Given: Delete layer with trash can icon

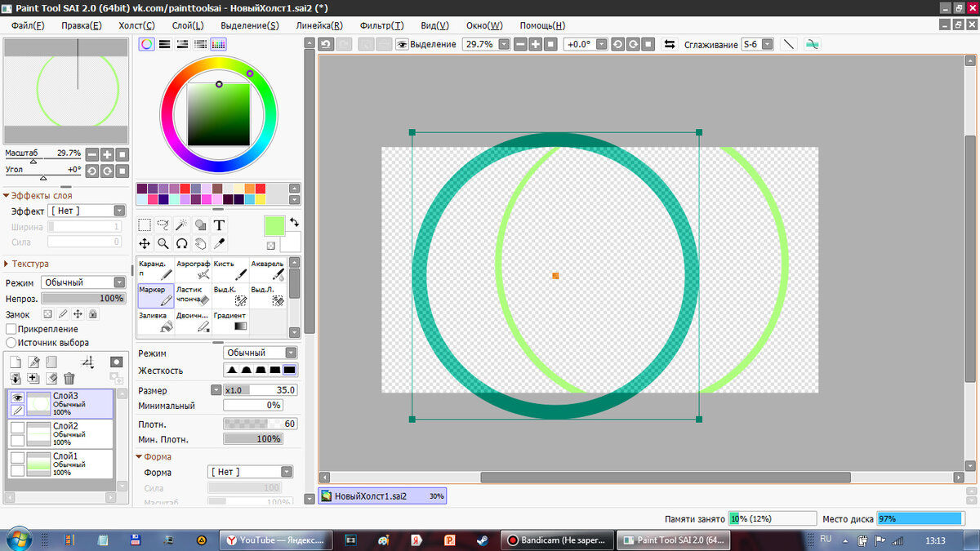Looking at the screenshot, I should (69, 379).
